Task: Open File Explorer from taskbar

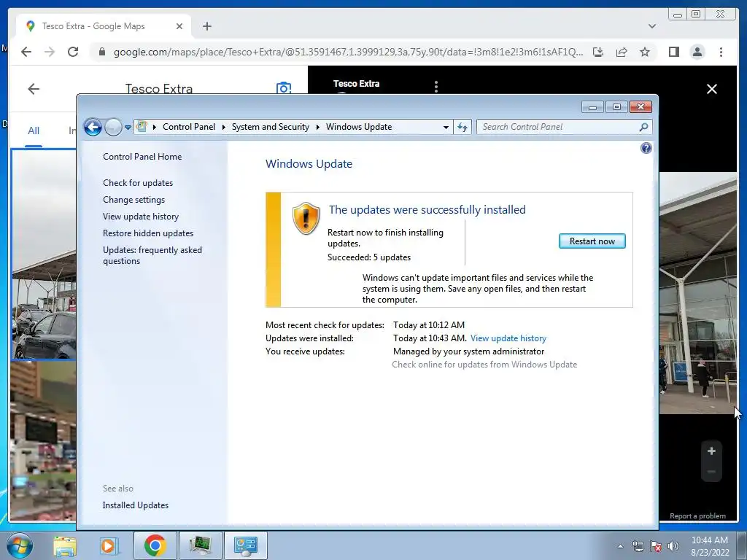Action: [65, 545]
